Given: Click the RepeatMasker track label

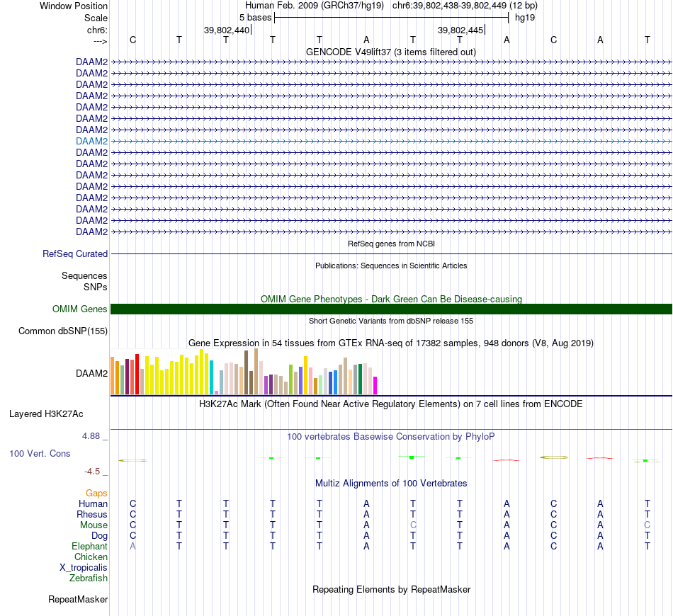Looking at the screenshot, I should [x=78, y=599].
